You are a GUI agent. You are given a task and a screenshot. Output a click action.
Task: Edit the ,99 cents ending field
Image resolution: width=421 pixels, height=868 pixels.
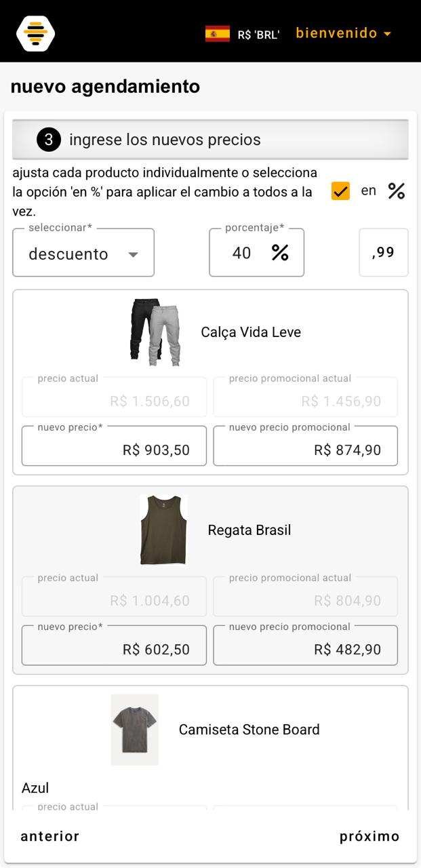click(384, 252)
